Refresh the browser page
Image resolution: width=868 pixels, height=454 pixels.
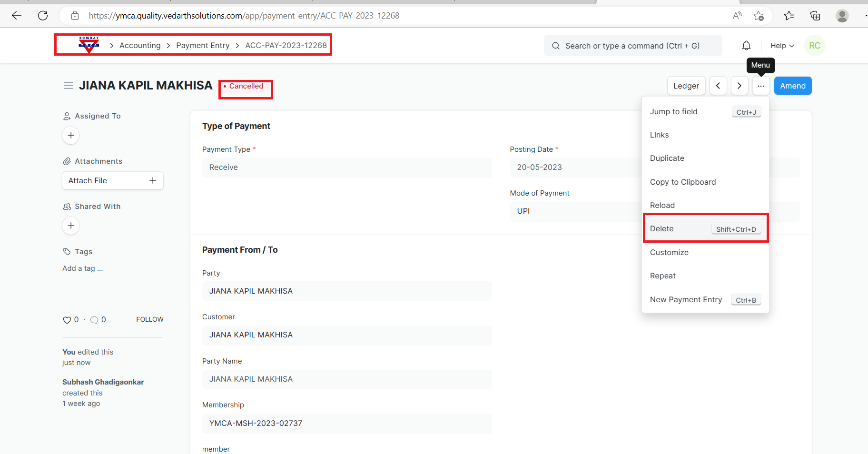point(43,16)
